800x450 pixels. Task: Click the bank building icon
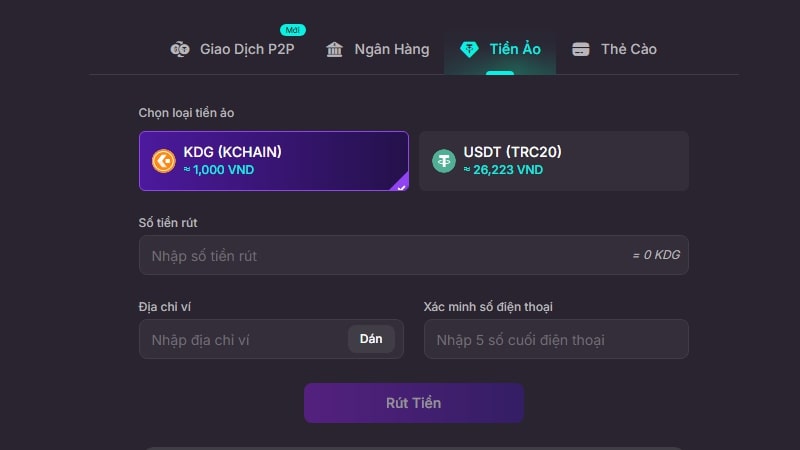pyautogui.click(x=335, y=49)
